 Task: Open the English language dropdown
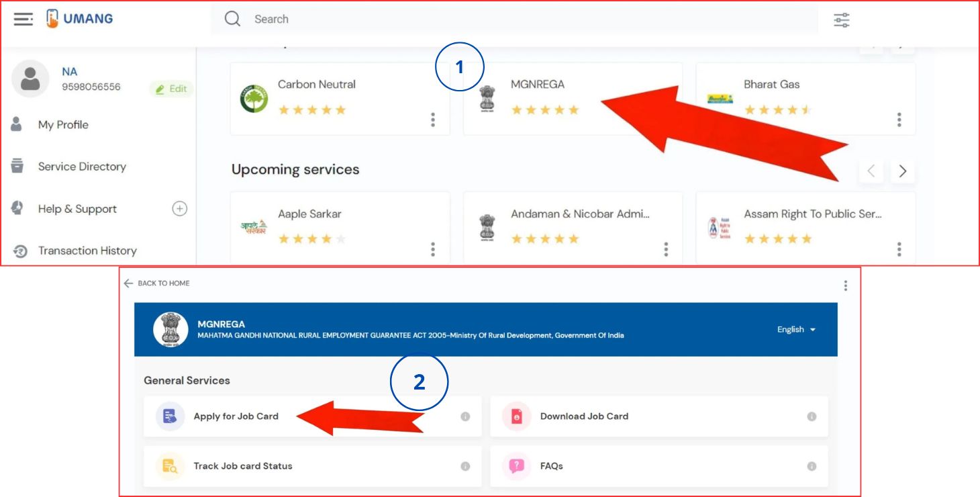(796, 330)
